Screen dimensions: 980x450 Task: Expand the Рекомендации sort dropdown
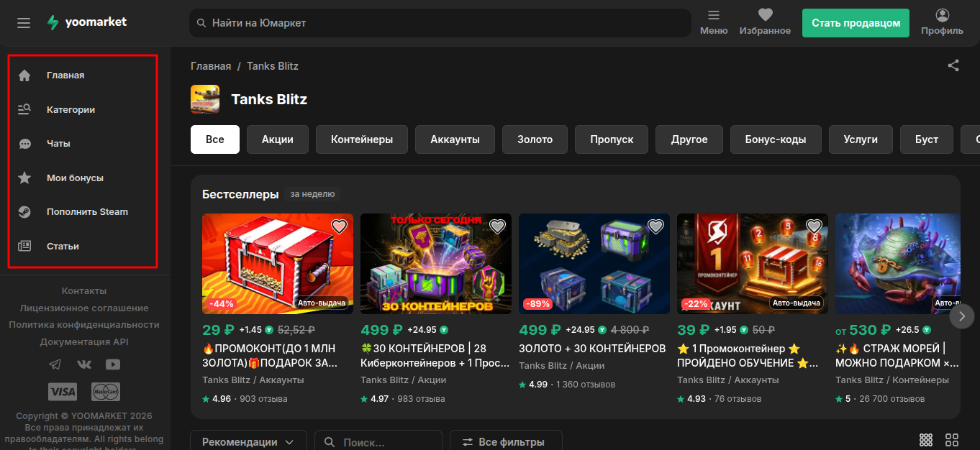point(248,441)
